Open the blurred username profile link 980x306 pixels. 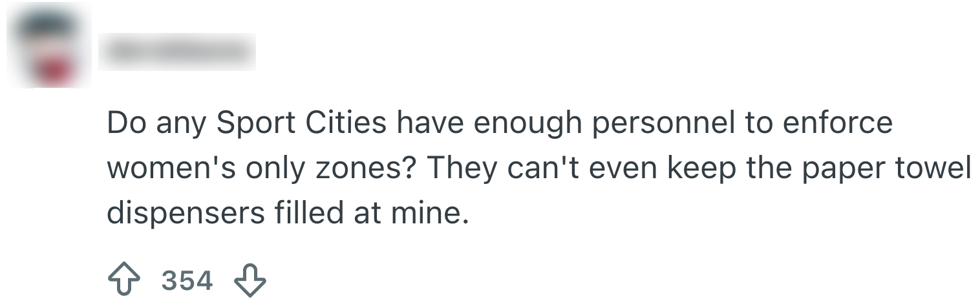177,52
